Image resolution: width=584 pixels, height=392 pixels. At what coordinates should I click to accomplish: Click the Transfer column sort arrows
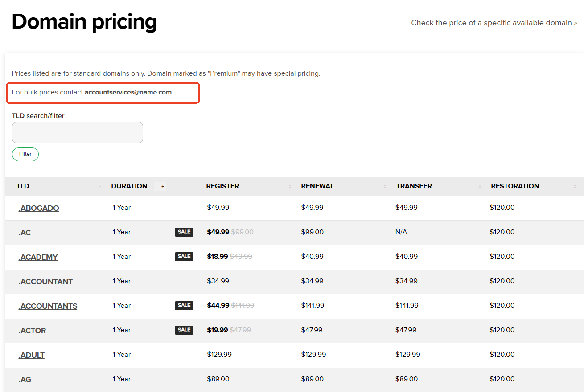(x=480, y=187)
